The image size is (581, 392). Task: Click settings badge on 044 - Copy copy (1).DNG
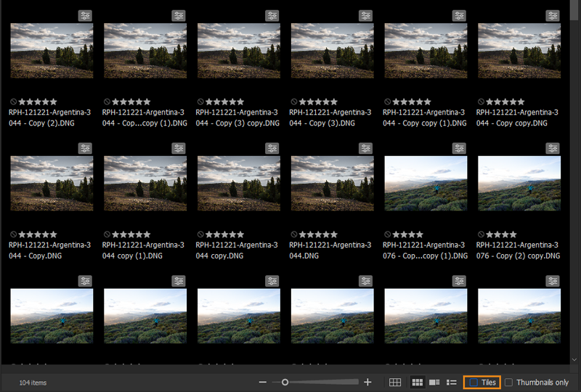459,16
